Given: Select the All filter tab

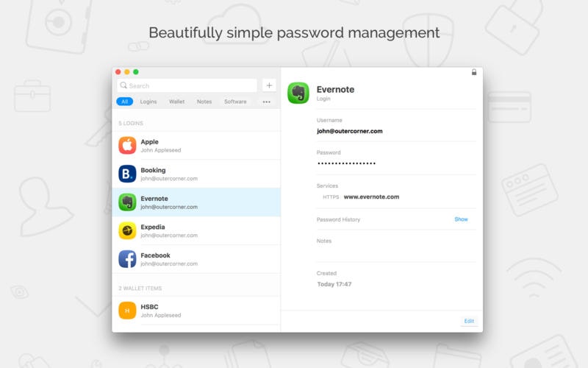Looking at the screenshot, I should (124, 102).
